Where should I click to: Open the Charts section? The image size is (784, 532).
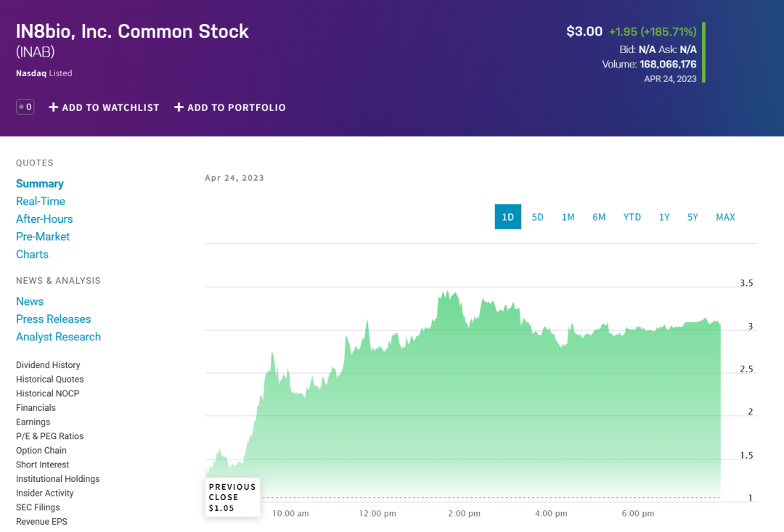(x=32, y=254)
